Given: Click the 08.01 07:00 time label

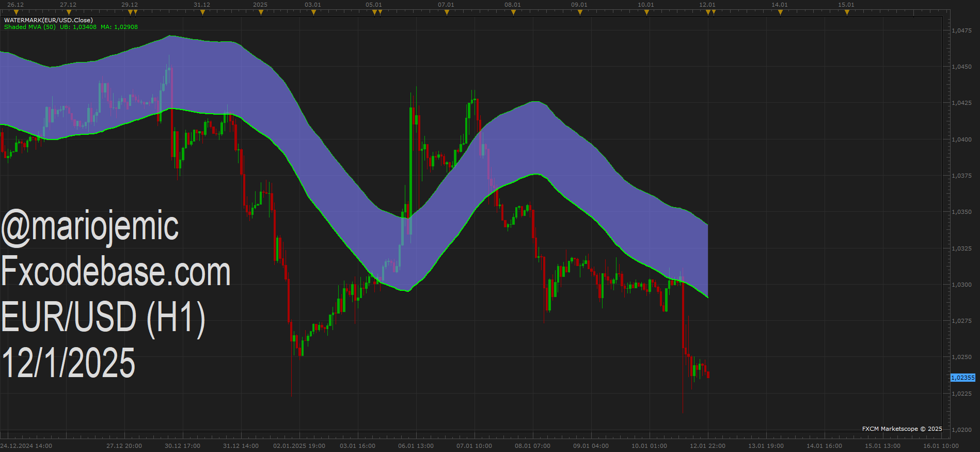Looking at the screenshot, I should point(532,446).
